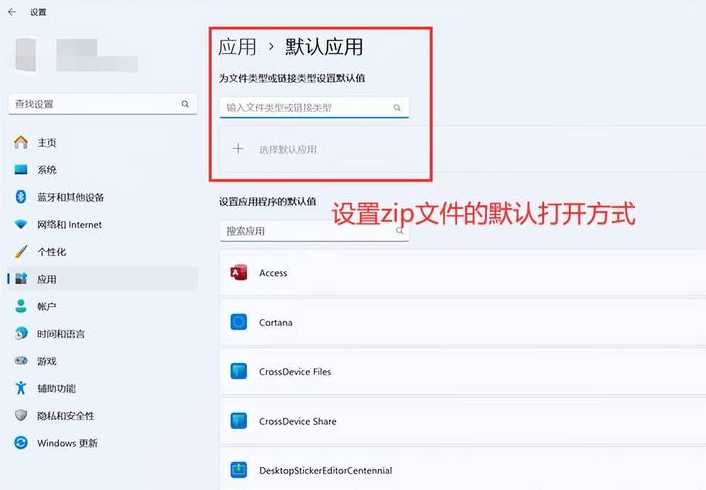706x490 pixels.
Task: Open 隐私和安全性 settings
Action: [x=103, y=415]
